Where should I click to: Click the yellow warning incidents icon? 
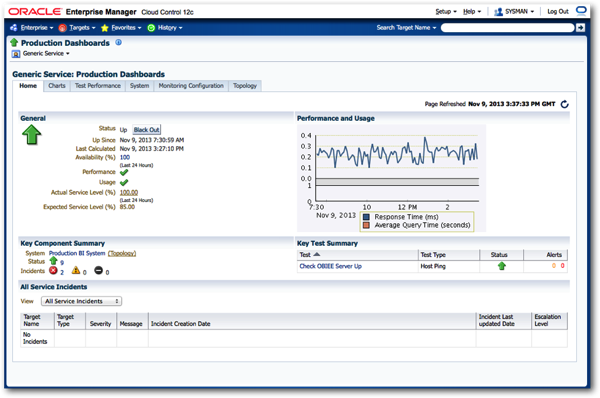click(76, 271)
